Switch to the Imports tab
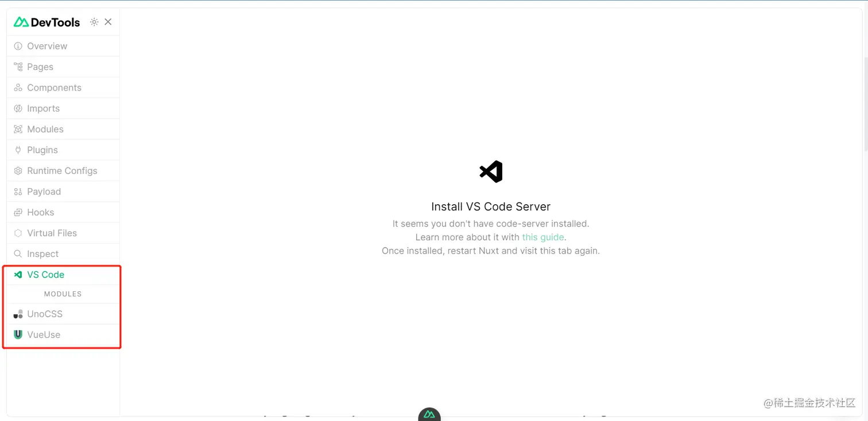 tap(63, 108)
